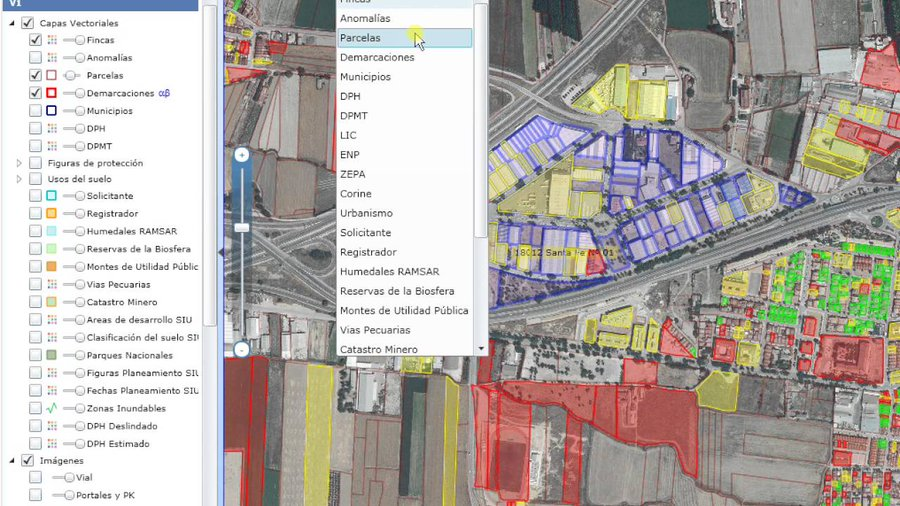Click the dropdown list scrollbar thumb

(x=481, y=120)
